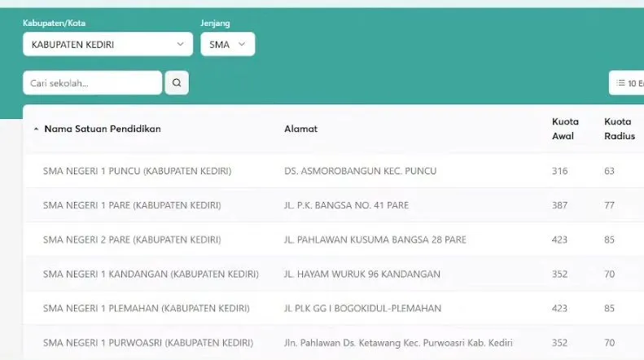
Task: Click the Kabupaten/Kota label
Action: 55,23
